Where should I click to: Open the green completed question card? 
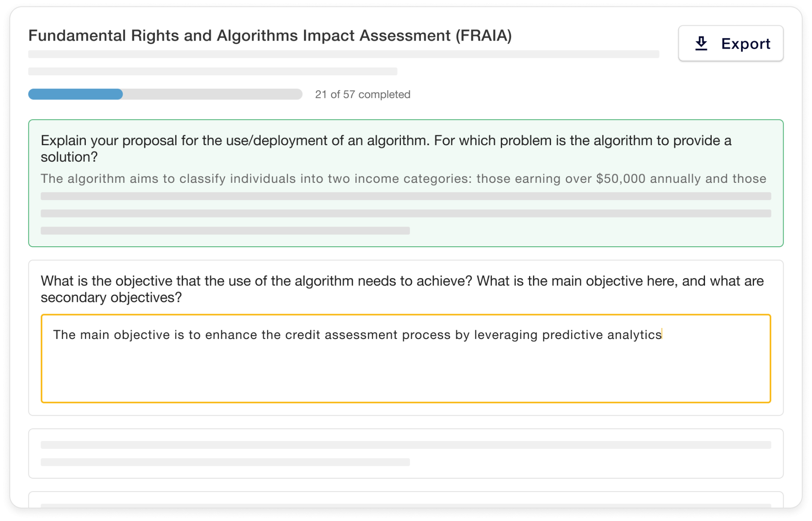click(x=406, y=183)
